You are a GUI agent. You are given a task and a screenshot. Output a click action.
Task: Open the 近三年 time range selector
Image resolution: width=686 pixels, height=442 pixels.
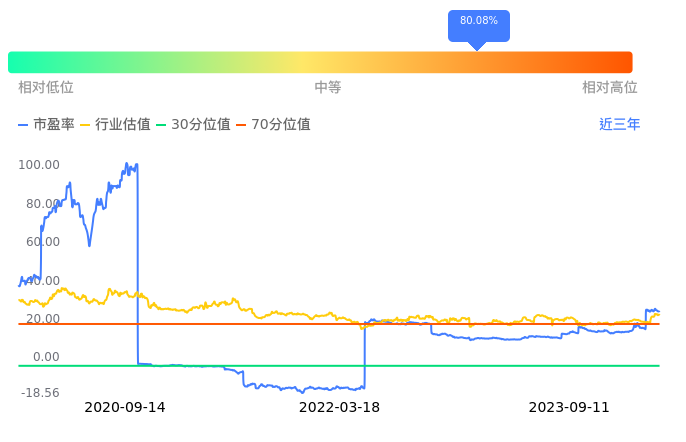pos(620,125)
